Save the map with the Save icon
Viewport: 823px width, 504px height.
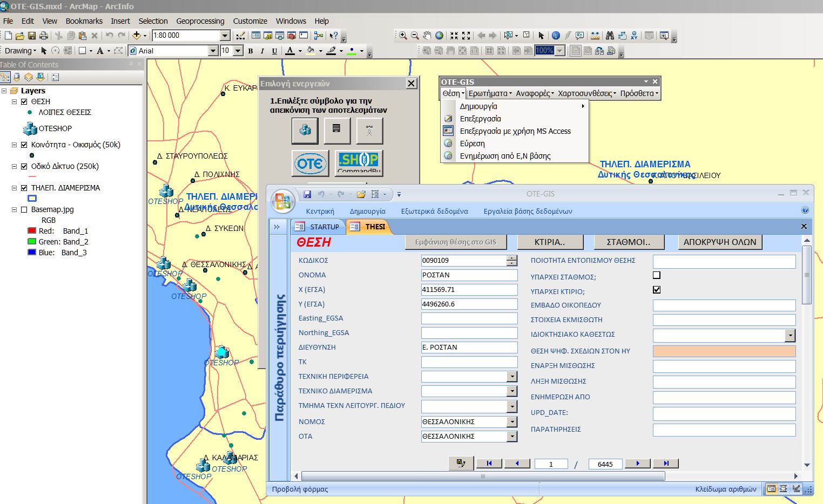coord(32,36)
